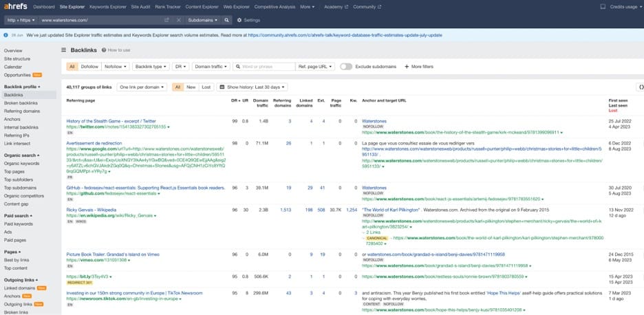Click the API curly braces icon
644x315 pixels.
click(x=641, y=87)
